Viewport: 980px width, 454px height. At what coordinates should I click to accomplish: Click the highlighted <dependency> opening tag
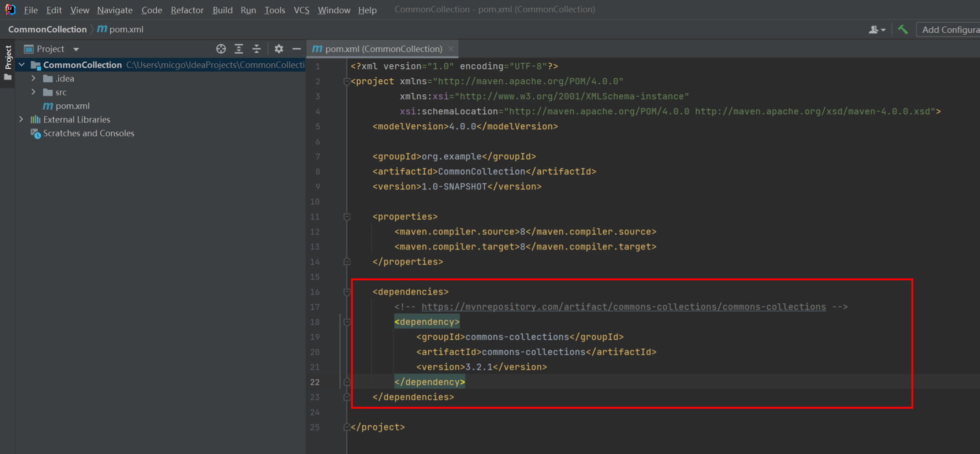click(x=427, y=322)
